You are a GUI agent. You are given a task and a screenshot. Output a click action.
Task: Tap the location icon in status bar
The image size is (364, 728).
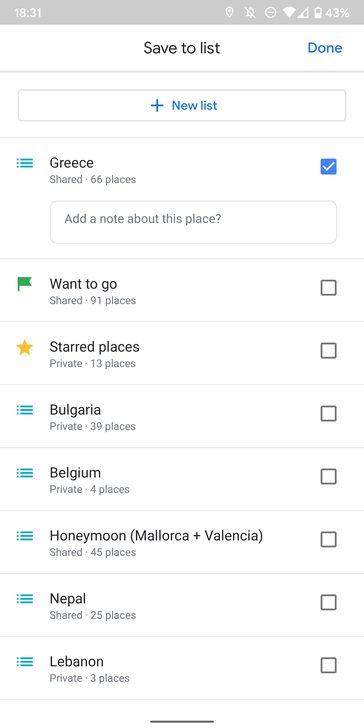click(229, 13)
